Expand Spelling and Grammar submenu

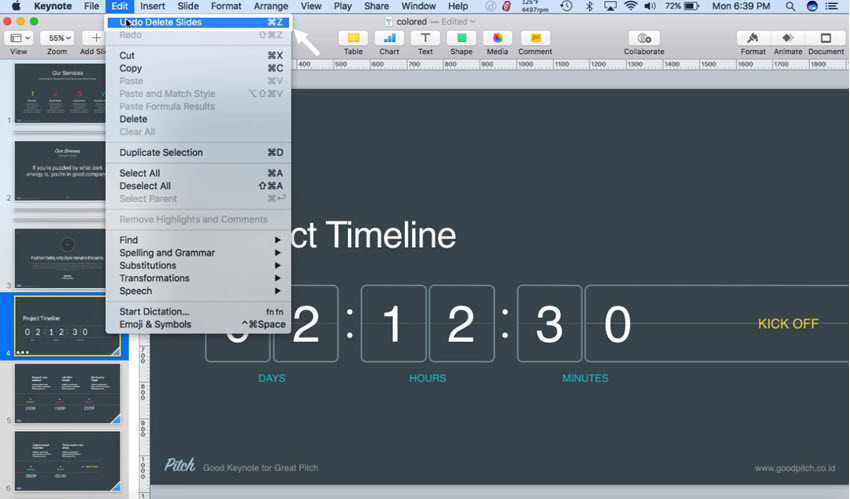tap(198, 252)
